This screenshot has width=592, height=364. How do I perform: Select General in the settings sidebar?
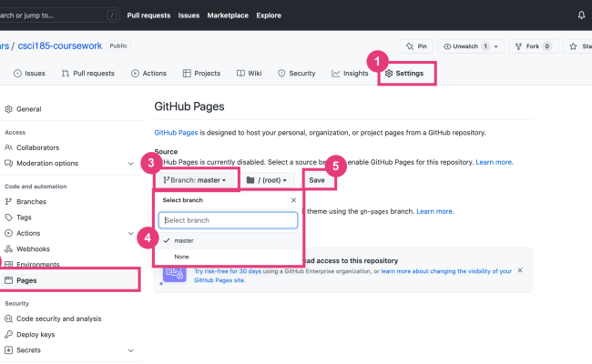[29, 109]
